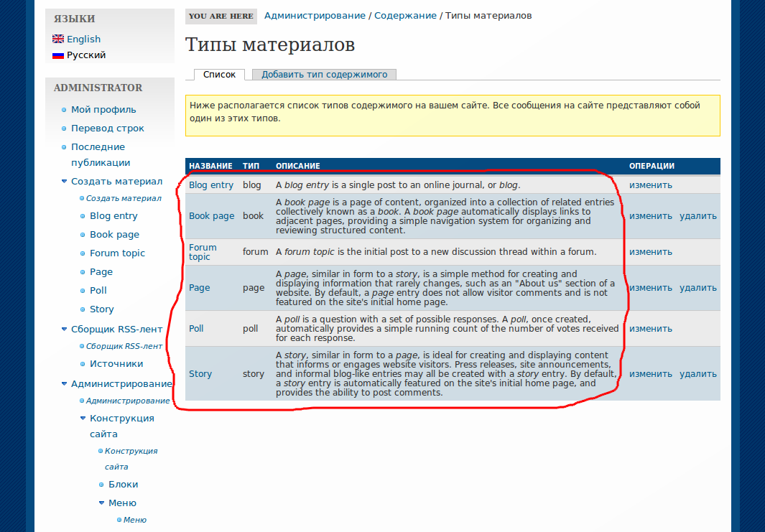Collapse the Создать материал section triangle
The height and width of the screenshot is (532, 765).
63,181
